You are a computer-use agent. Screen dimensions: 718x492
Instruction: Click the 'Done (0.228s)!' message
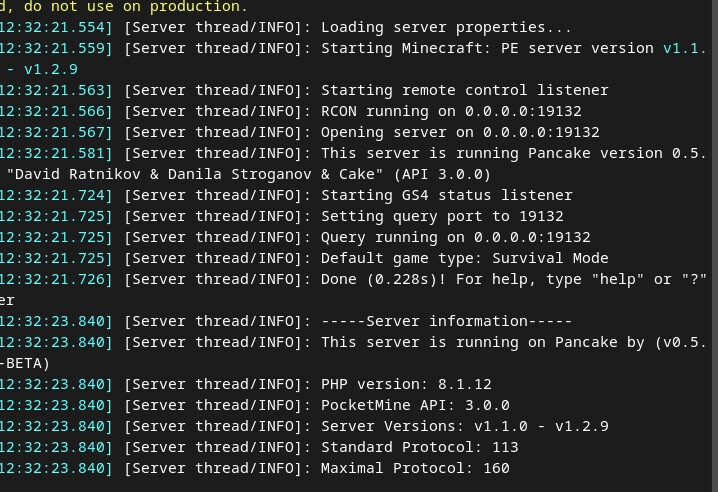pyautogui.click(x=383, y=279)
